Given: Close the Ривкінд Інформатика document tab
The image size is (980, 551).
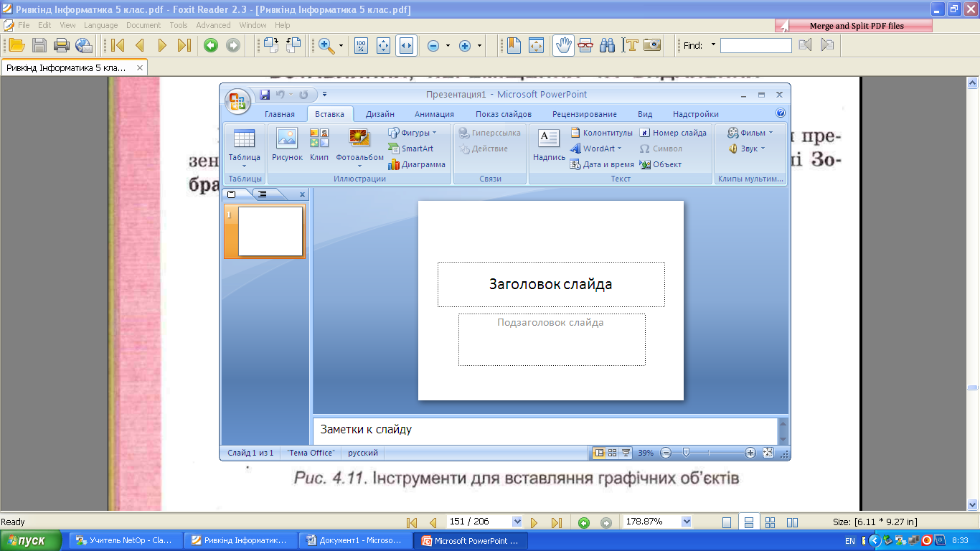Looking at the screenshot, I should 140,68.
